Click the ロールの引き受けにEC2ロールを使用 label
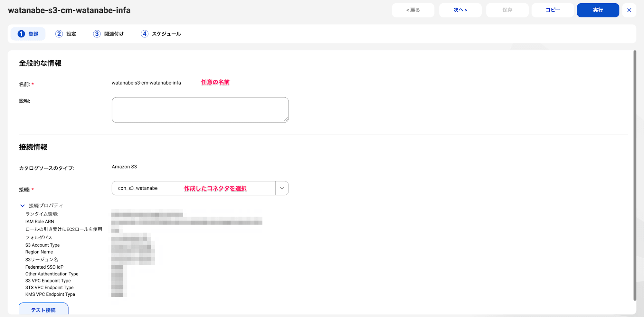 (x=64, y=229)
